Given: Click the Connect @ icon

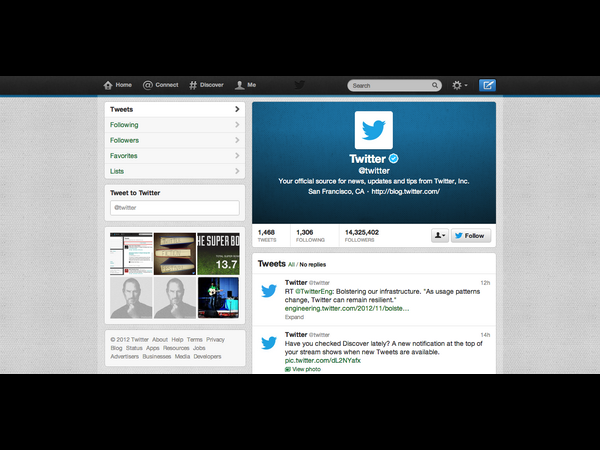Looking at the screenshot, I should pyautogui.click(x=147, y=85).
